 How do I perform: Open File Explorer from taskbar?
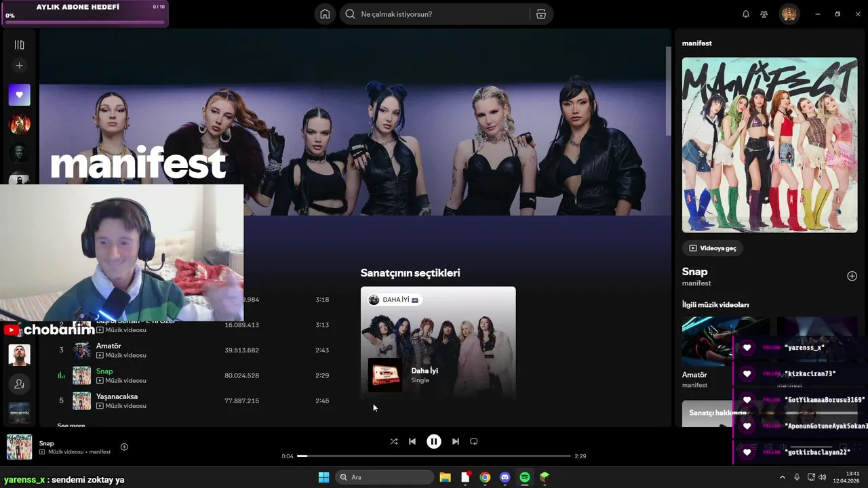click(x=445, y=477)
